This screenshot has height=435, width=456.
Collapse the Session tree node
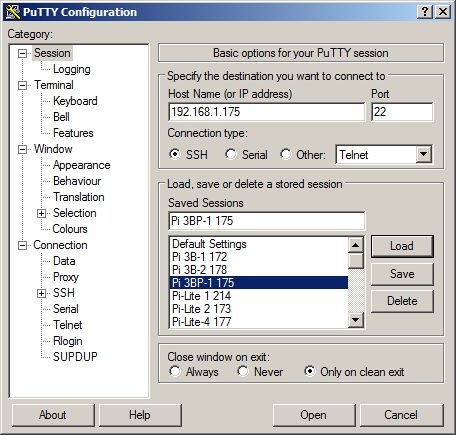[x=22, y=53]
